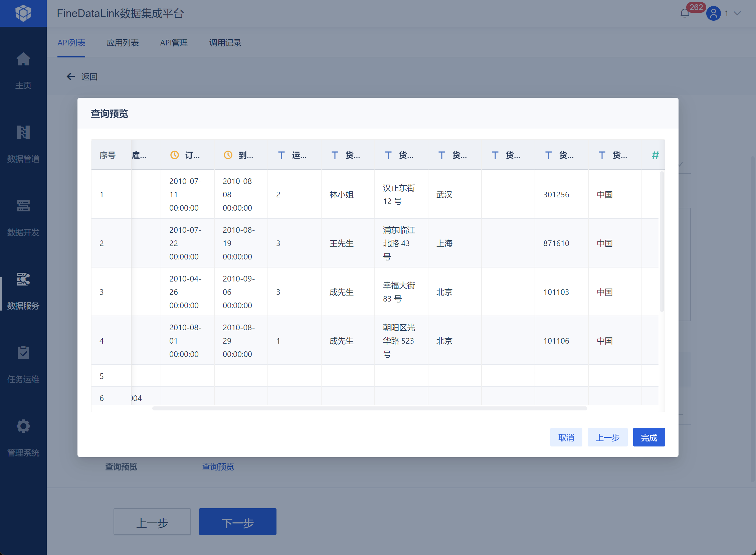Click the FineDataLink logo icon
Screen dimensions: 756x555
click(23, 13)
